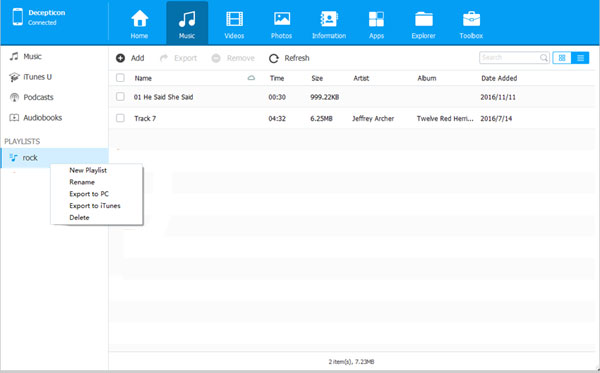
Task: Choose Export to PC menu entry
Action: coord(89,194)
